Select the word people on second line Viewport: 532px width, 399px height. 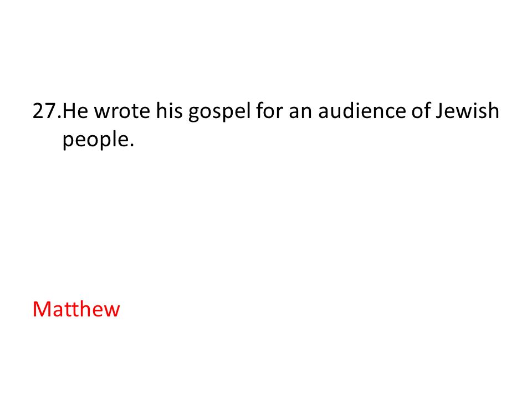tap(95, 140)
